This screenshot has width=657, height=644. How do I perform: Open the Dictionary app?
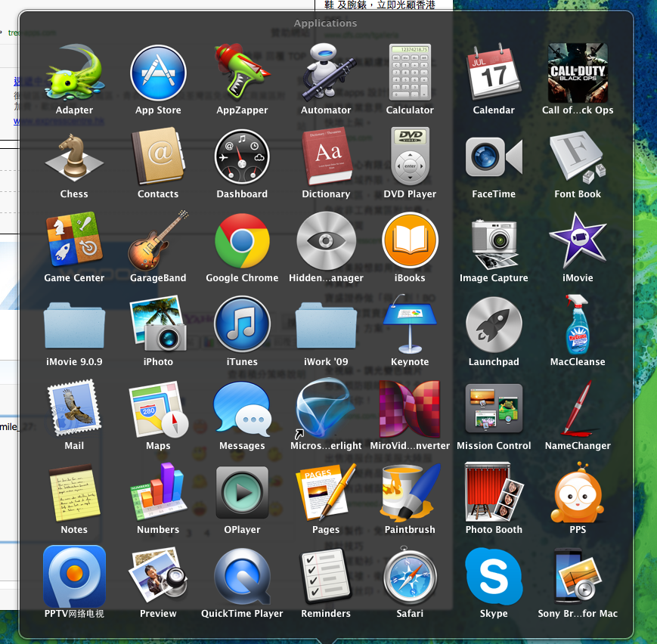tap(326, 156)
